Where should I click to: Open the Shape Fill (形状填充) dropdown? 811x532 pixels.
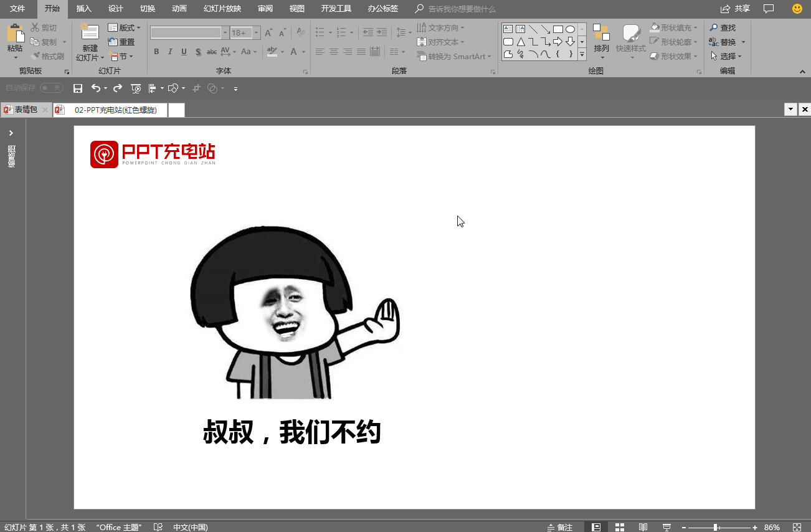[x=673, y=27]
